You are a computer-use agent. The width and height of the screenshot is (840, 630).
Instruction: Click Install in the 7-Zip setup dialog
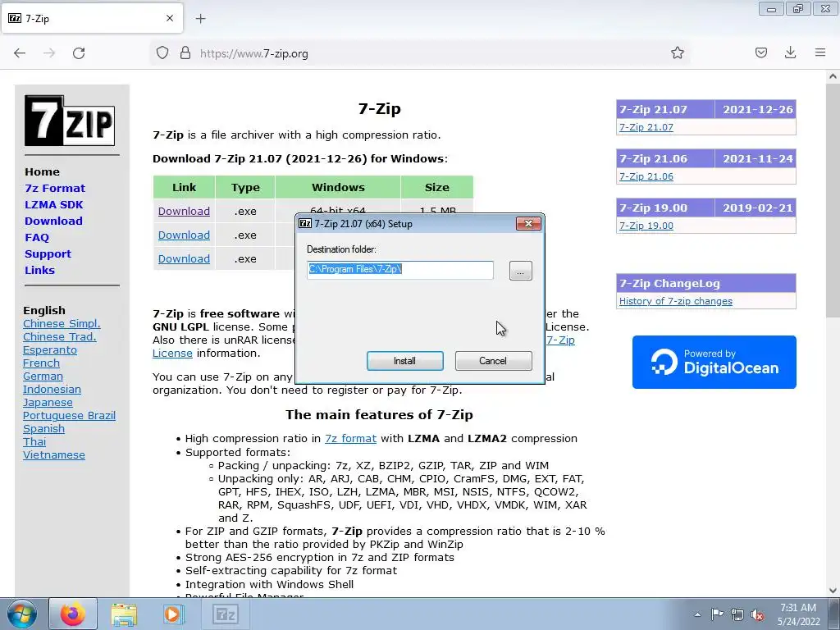tap(405, 361)
